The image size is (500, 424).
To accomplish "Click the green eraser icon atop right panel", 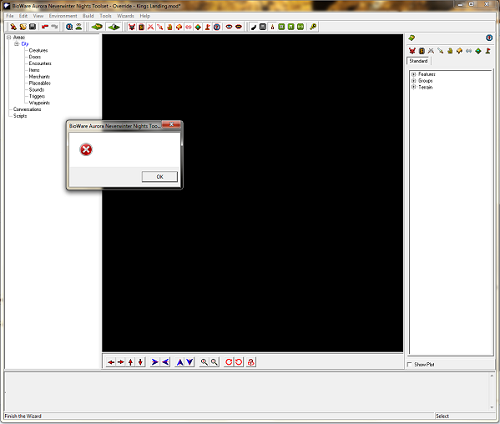I will [x=412, y=38].
